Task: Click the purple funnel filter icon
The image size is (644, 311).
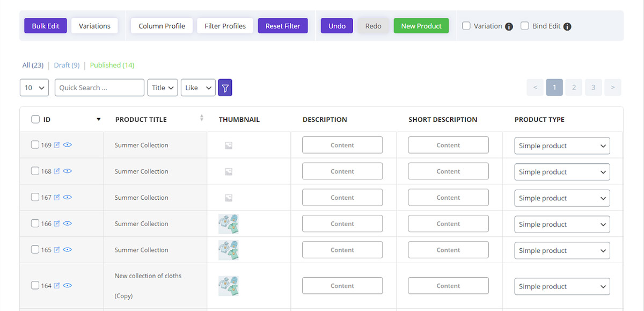Action: pos(225,88)
